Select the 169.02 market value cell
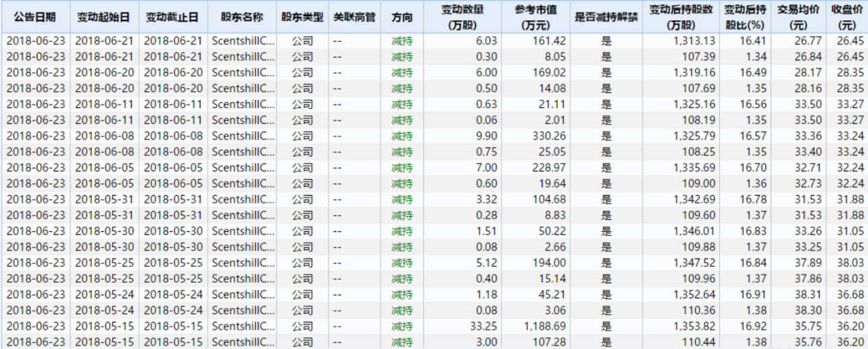The width and height of the screenshot is (868, 349). click(536, 72)
